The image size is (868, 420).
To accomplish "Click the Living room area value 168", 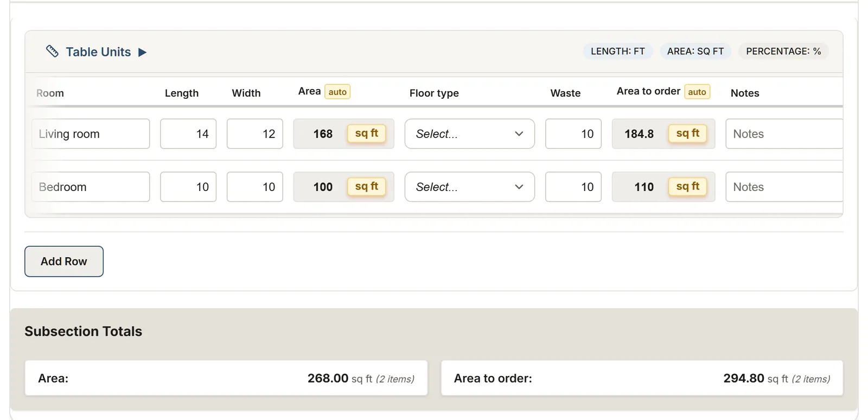I will 323,134.
